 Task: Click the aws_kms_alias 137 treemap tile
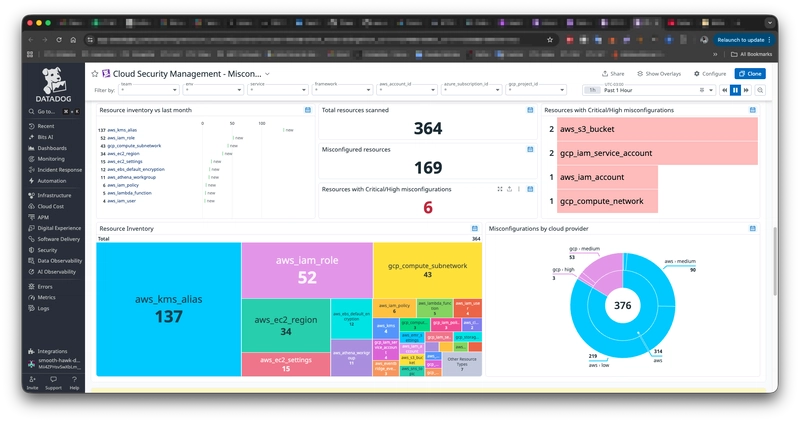click(x=169, y=309)
